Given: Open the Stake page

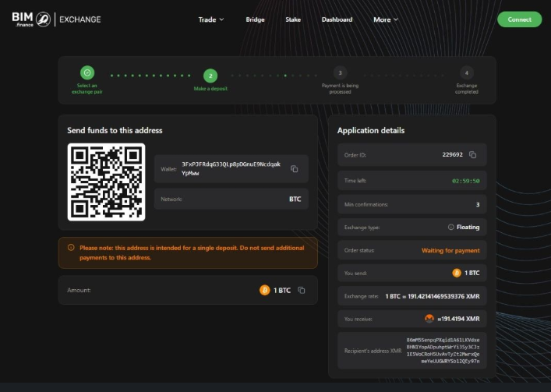Looking at the screenshot, I should 293,19.
